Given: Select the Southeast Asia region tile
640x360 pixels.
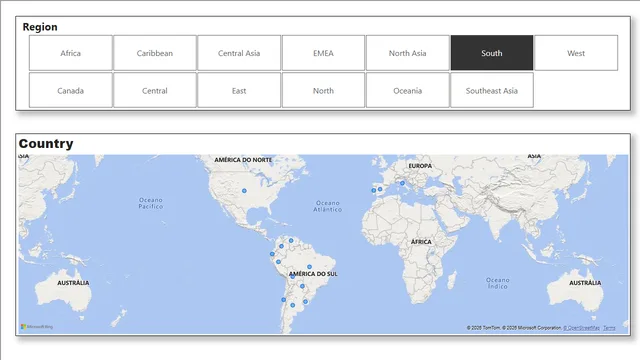Looking at the screenshot, I should 492,91.
